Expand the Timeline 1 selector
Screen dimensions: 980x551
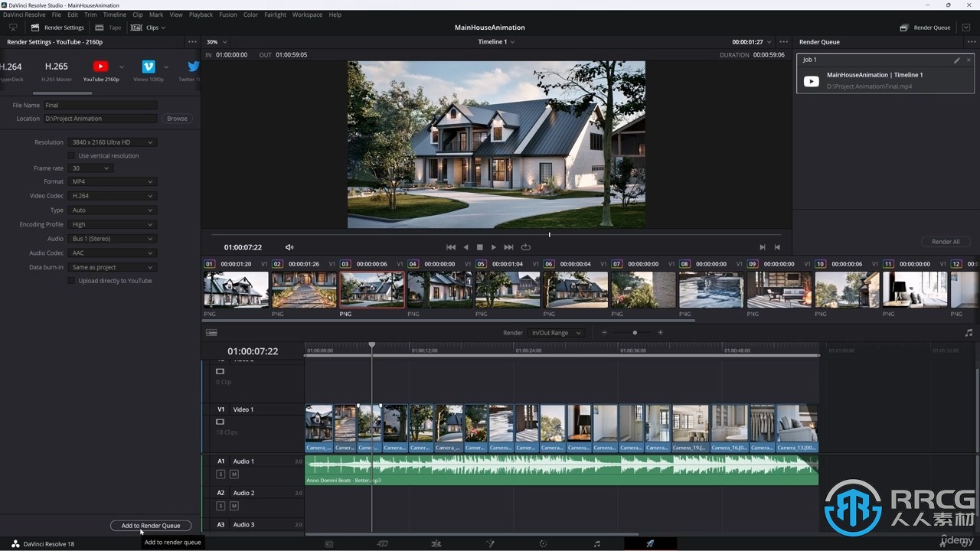(x=496, y=42)
